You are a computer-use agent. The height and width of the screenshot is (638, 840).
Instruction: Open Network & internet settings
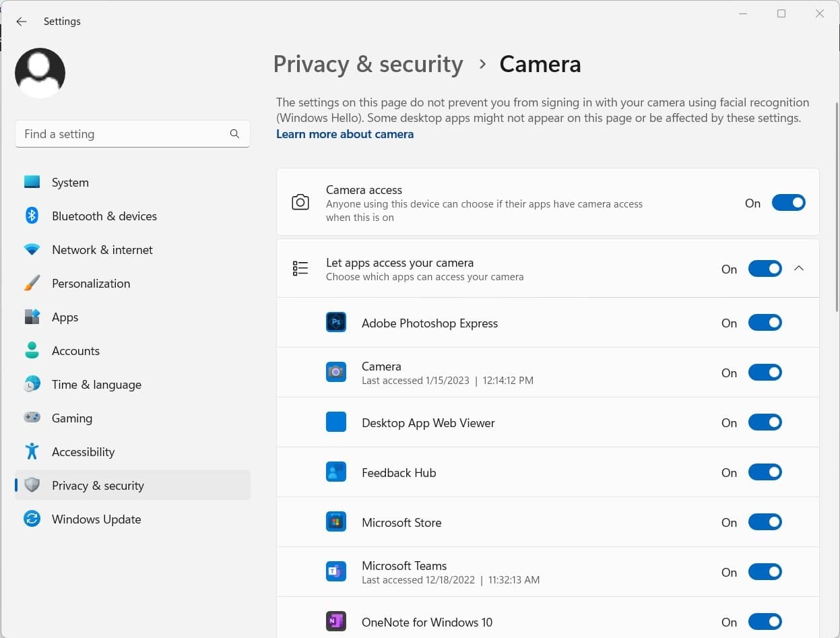133,249
